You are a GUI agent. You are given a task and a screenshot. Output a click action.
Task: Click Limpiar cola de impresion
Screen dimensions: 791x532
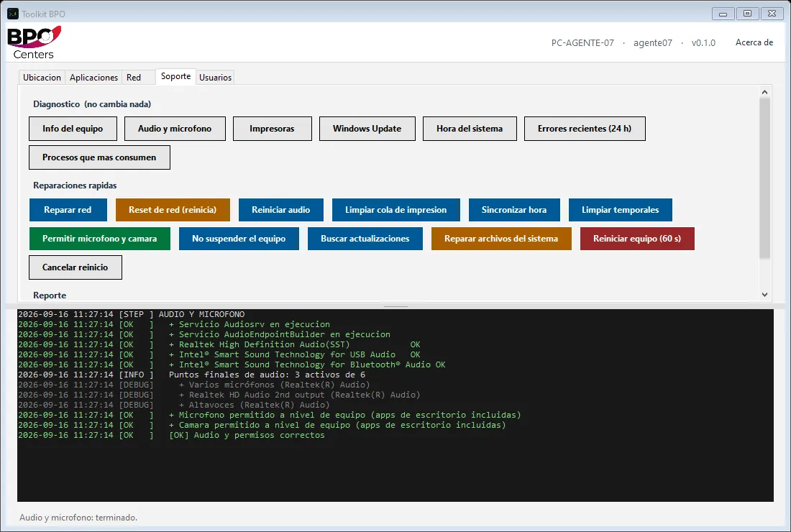point(396,210)
